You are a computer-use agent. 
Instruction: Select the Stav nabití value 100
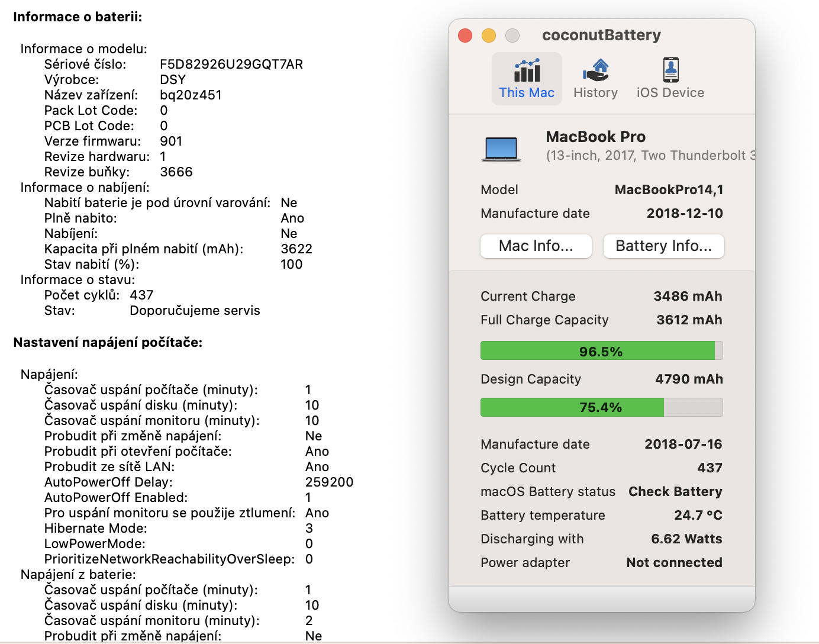tap(291, 264)
